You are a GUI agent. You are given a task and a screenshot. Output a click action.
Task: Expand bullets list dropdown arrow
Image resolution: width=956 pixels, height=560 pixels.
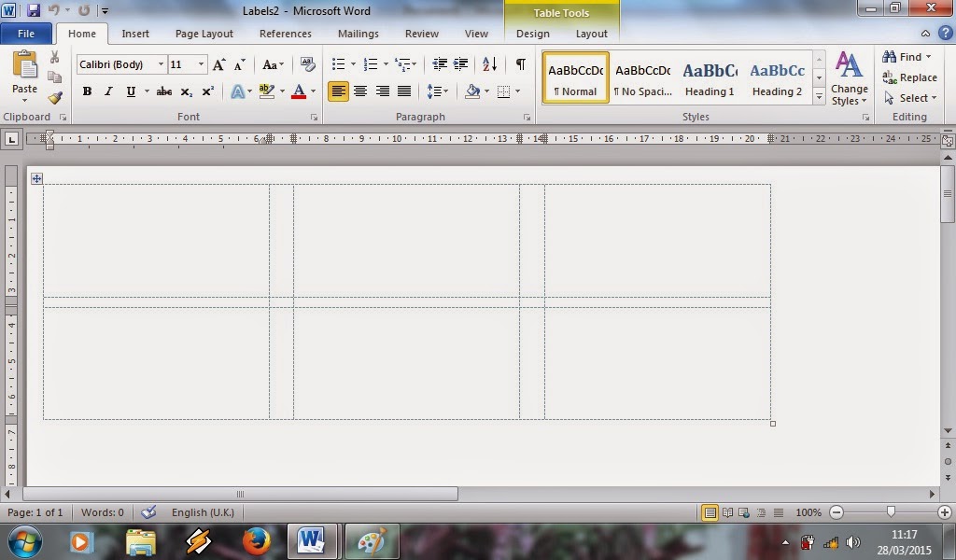[x=353, y=64]
